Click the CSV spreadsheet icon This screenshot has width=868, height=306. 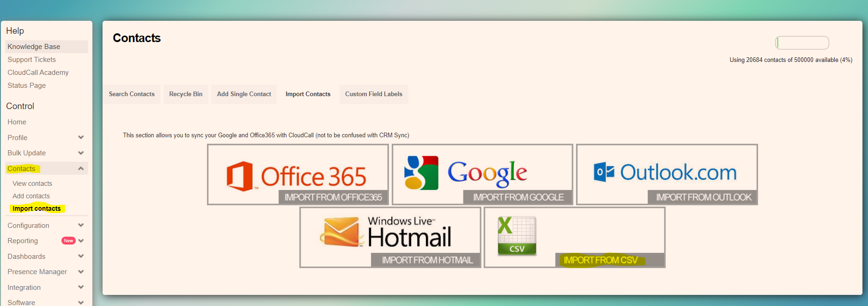click(x=517, y=236)
